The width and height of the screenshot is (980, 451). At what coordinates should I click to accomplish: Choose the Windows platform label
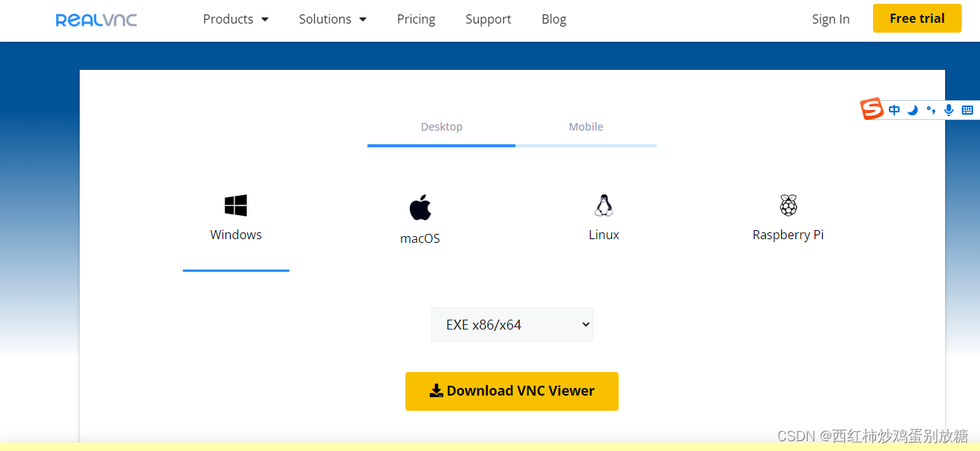(x=236, y=235)
